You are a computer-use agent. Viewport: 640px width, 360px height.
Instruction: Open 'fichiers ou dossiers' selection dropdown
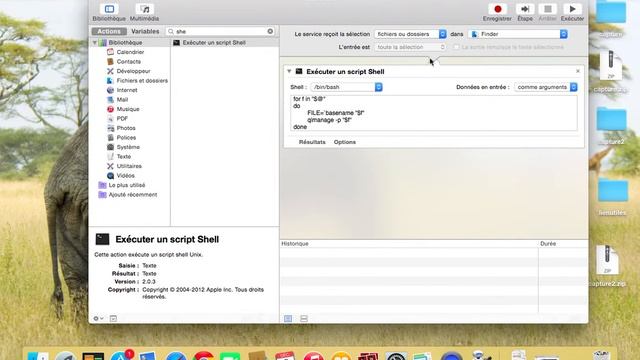click(x=410, y=34)
